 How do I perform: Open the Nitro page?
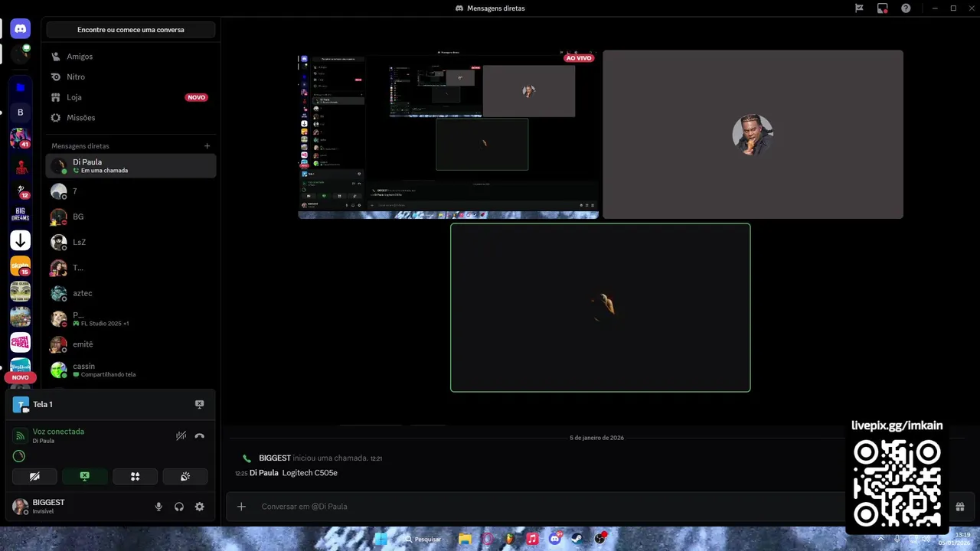click(x=131, y=77)
